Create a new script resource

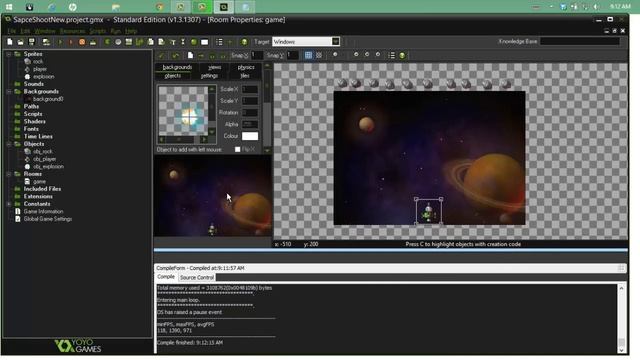point(151,42)
